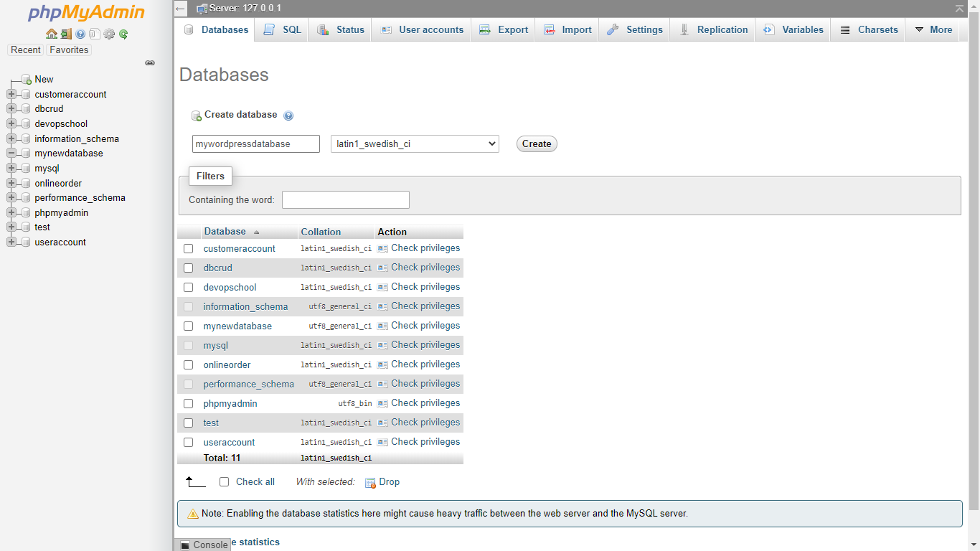
Task: Collapse mynewdatabase in navigation tree
Action: pyautogui.click(x=11, y=154)
